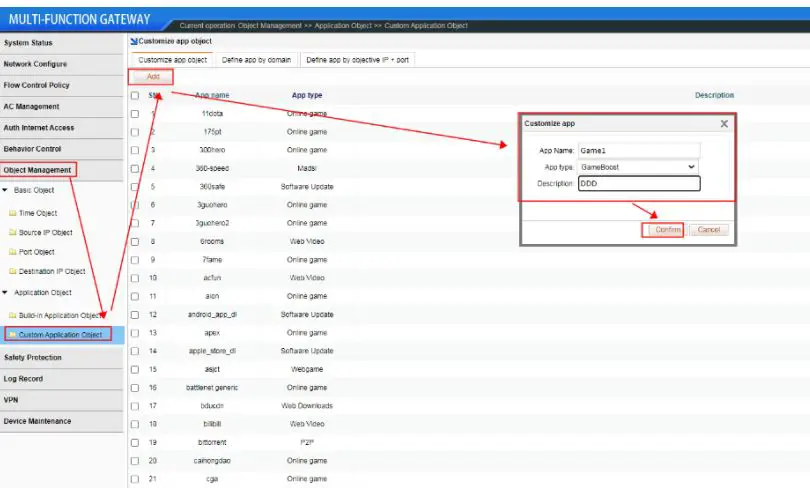The image size is (810, 488).
Task: Open the Port Object folder icon
Action: 12,252
